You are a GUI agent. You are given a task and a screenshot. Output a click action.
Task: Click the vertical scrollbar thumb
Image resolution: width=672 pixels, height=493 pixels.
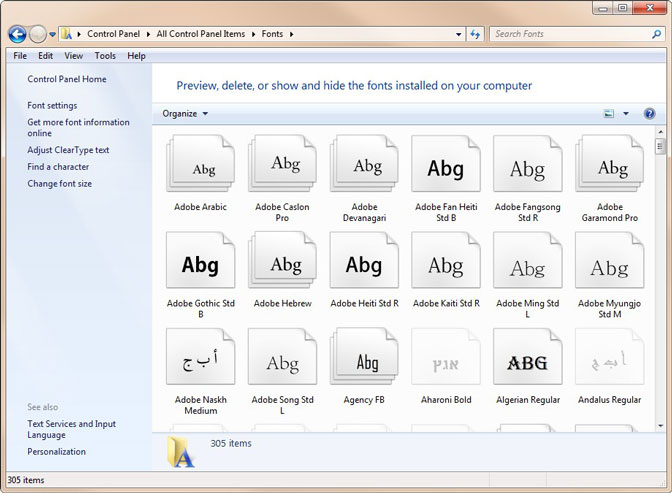pos(660,147)
